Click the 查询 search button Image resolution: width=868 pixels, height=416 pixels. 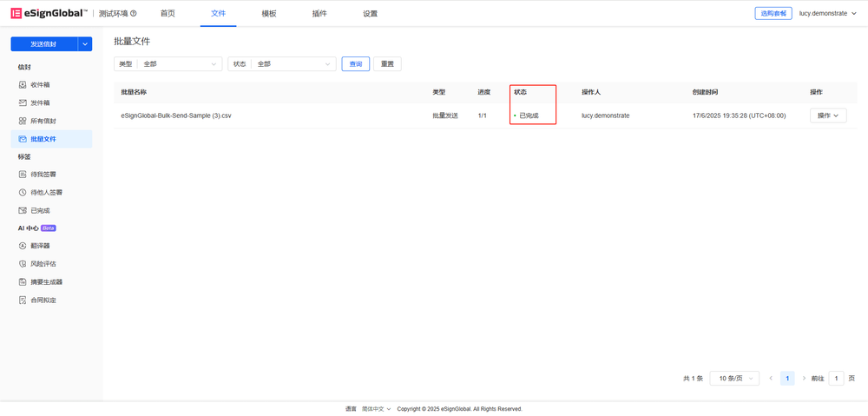356,64
